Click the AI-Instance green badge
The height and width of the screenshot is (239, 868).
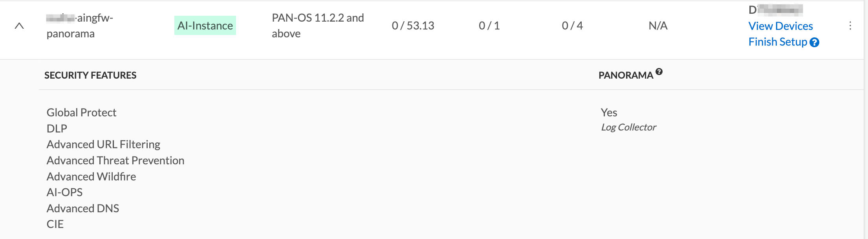(x=205, y=26)
